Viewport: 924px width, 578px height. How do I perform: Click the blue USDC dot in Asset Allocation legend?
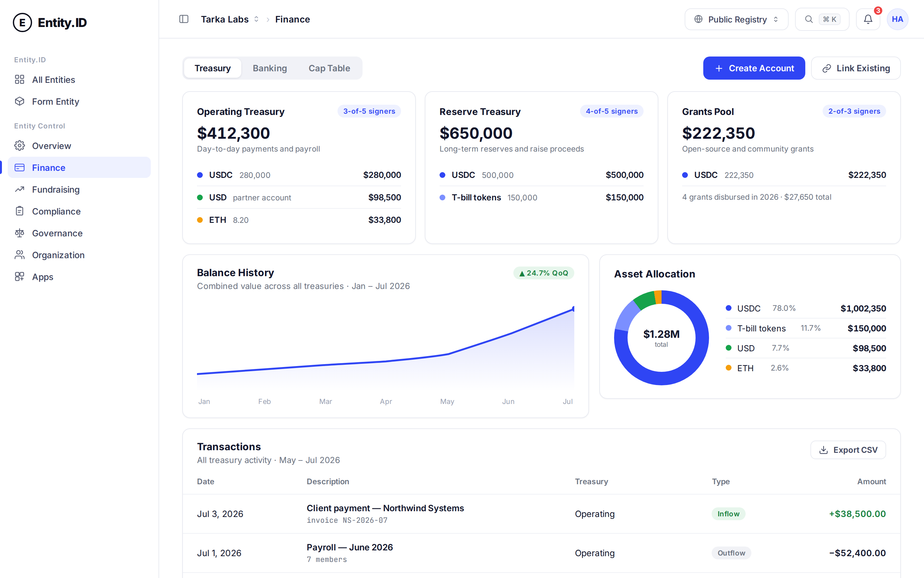click(729, 308)
